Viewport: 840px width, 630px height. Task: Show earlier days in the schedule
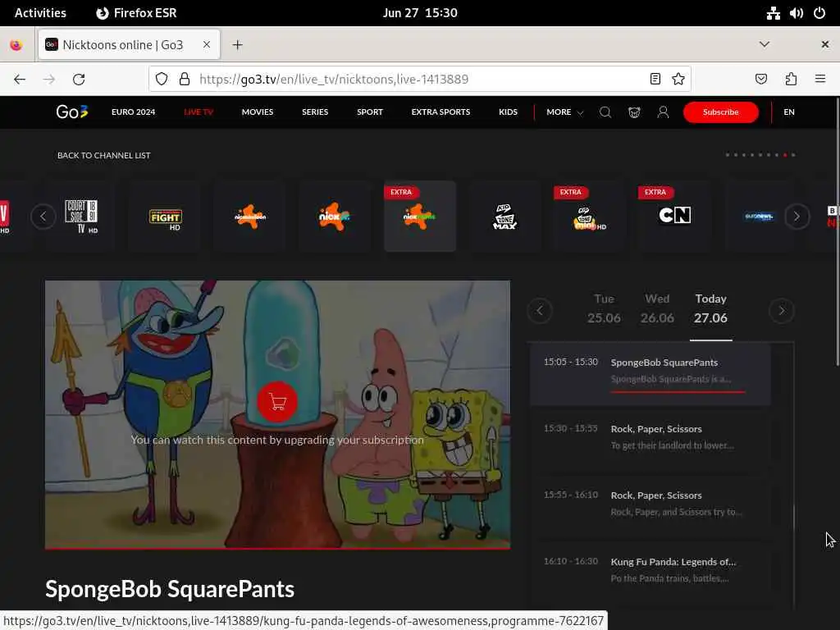(540, 311)
